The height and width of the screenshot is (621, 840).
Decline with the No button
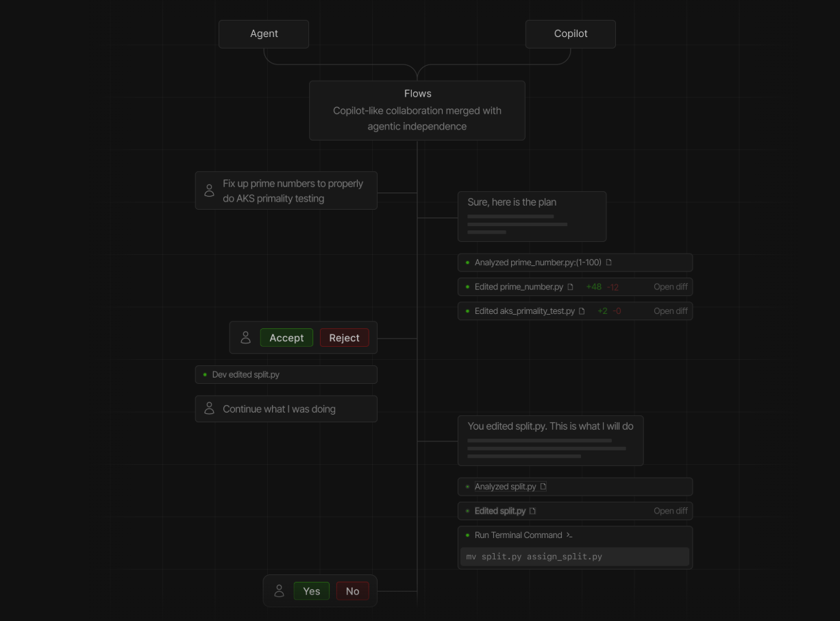click(x=352, y=591)
